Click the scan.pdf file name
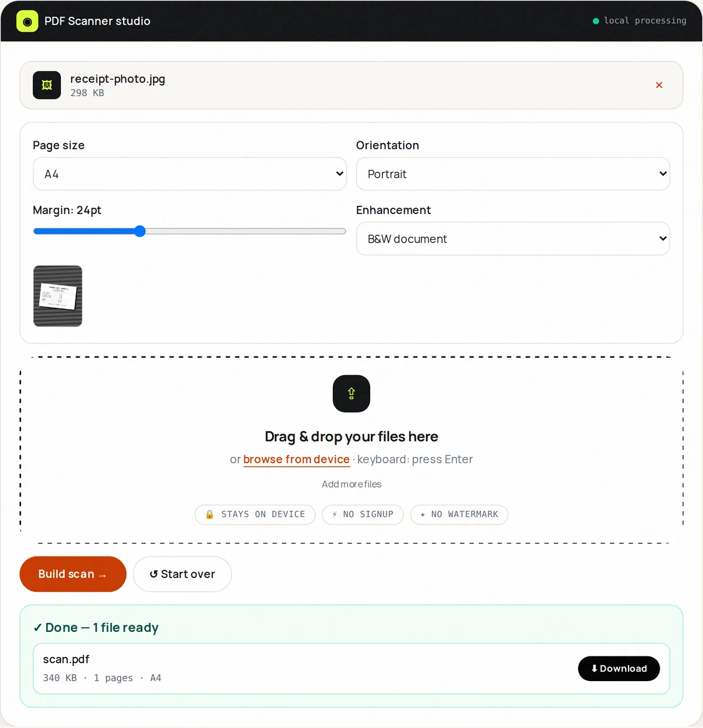Image resolution: width=703 pixels, height=728 pixels. pyautogui.click(x=66, y=659)
